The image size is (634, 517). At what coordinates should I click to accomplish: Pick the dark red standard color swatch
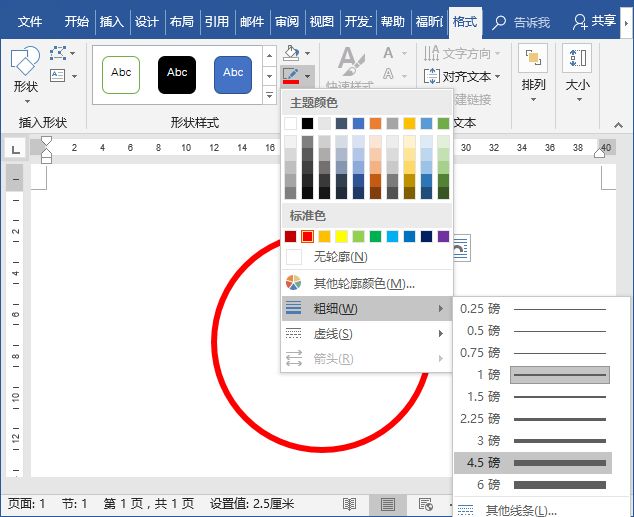pos(290,236)
